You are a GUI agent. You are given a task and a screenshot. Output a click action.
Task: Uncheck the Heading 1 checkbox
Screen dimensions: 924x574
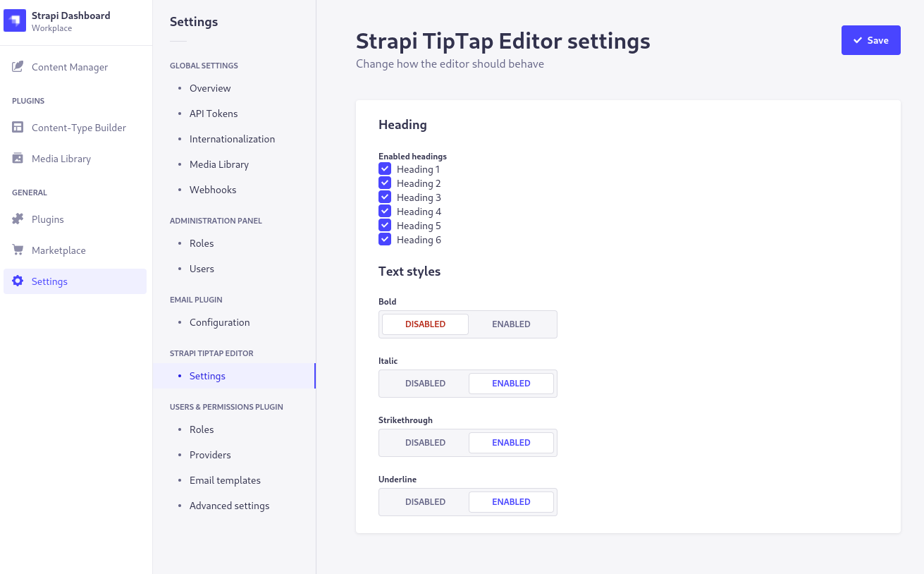pos(385,169)
